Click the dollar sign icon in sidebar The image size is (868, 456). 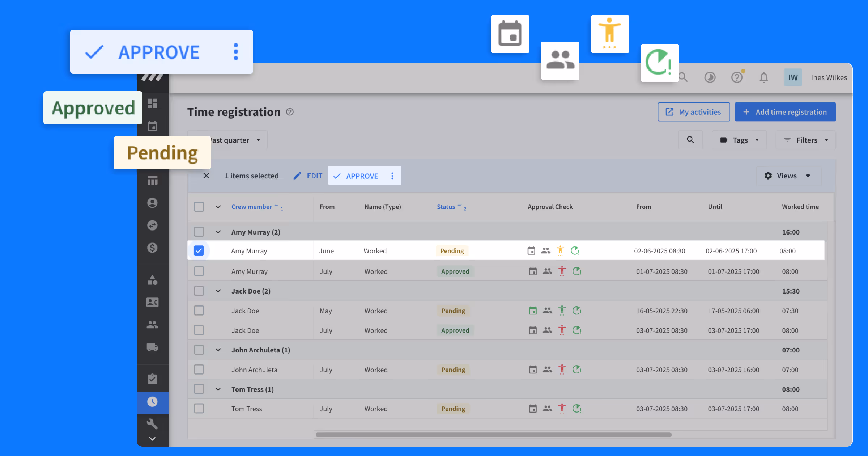[x=152, y=248]
